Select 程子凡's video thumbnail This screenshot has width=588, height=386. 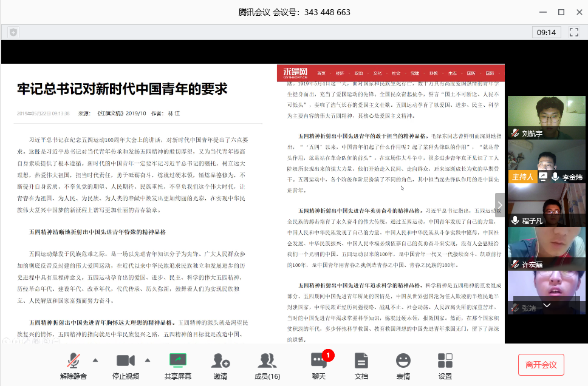coord(538,205)
